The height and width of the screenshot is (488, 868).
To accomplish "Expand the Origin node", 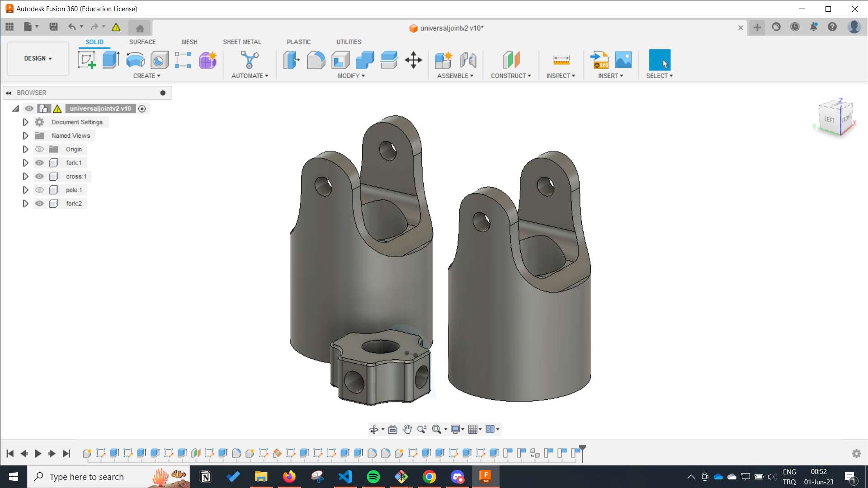I will [25, 149].
